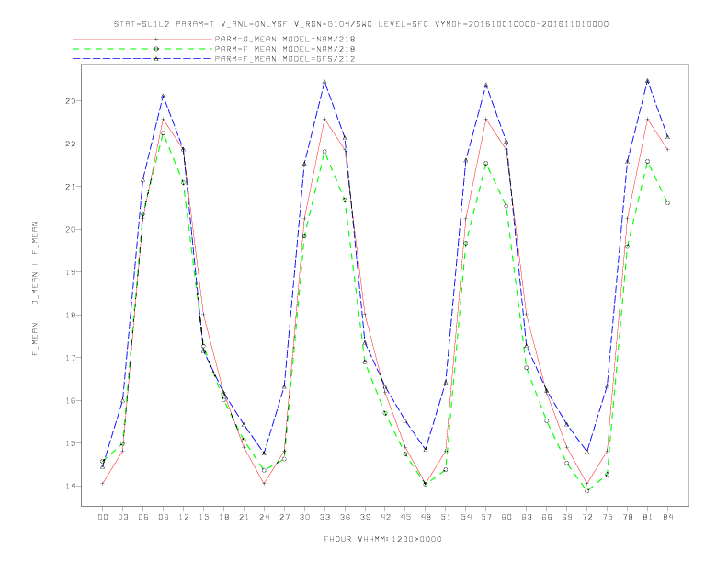Click y-axis tick value 16
The width and height of the screenshot is (728, 563).
pos(70,400)
